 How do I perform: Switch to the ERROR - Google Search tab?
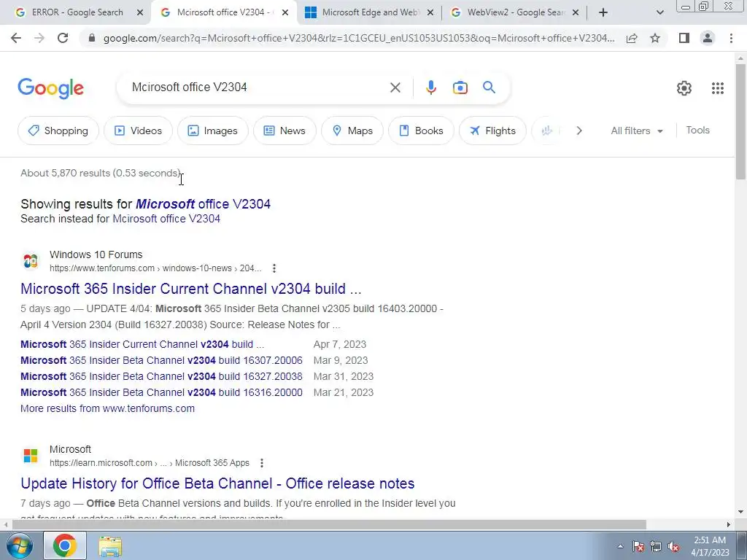[76, 13]
